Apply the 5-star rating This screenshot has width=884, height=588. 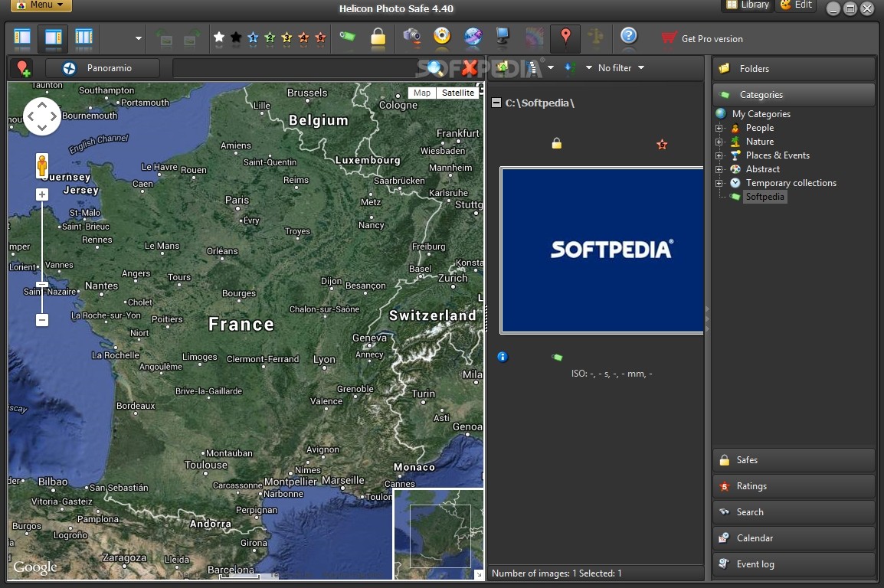point(320,38)
